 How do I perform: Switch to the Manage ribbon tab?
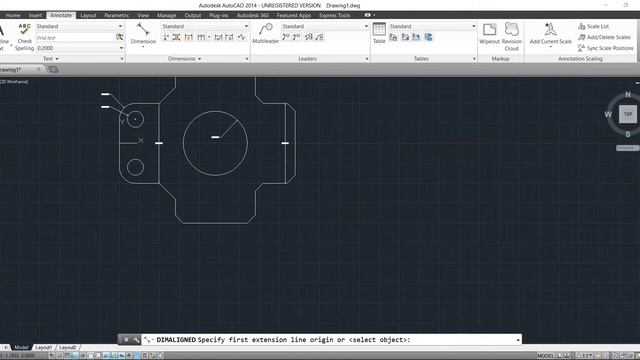[x=167, y=15]
